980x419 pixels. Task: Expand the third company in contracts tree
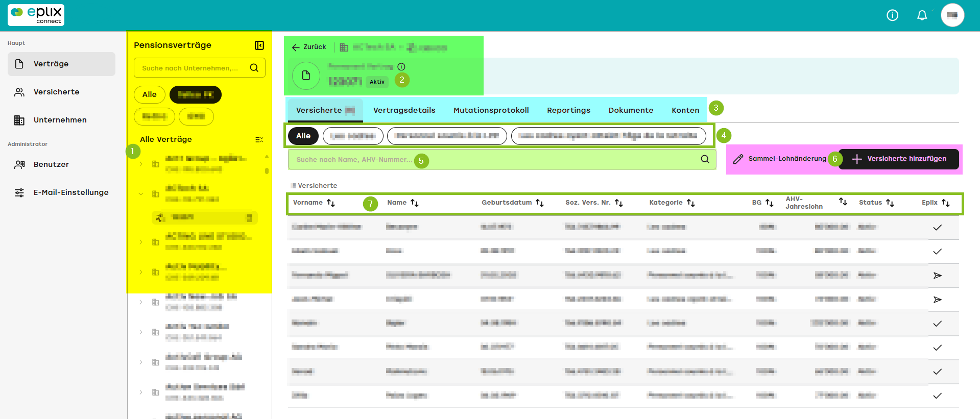pyautogui.click(x=141, y=242)
